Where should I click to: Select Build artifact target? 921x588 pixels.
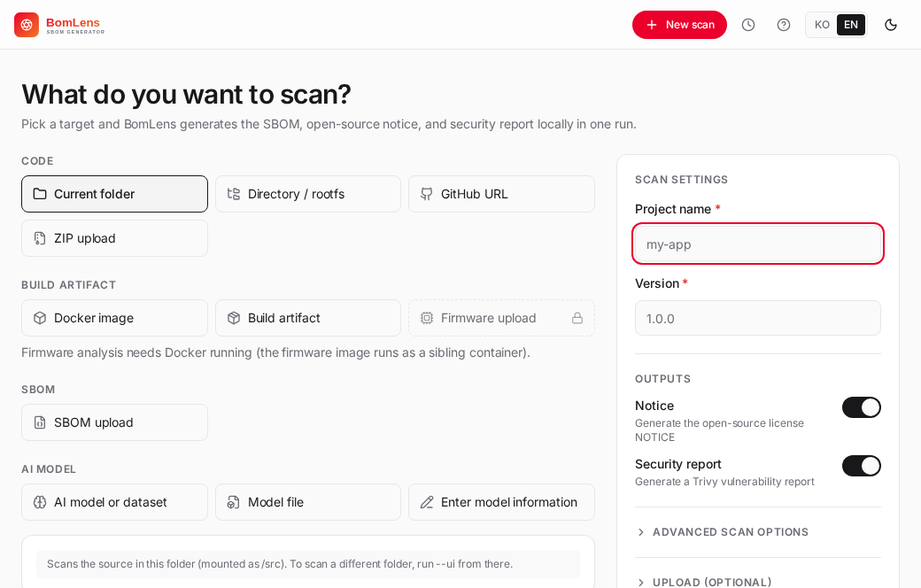point(308,318)
